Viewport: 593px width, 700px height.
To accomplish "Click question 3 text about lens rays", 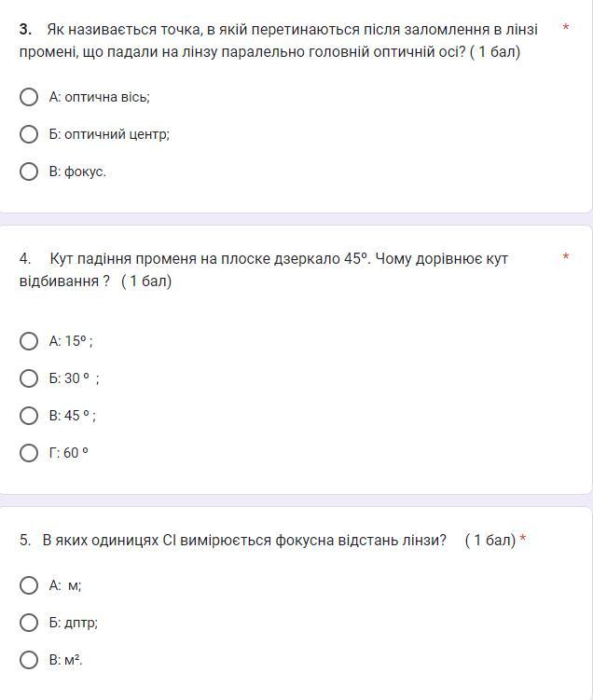I will [x=280, y=40].
